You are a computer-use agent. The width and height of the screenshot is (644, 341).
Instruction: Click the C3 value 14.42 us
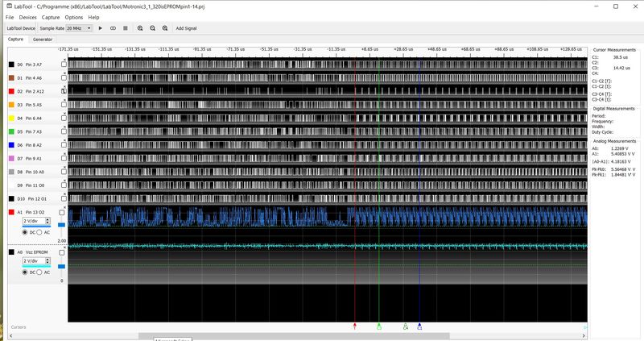pos(621,68)
